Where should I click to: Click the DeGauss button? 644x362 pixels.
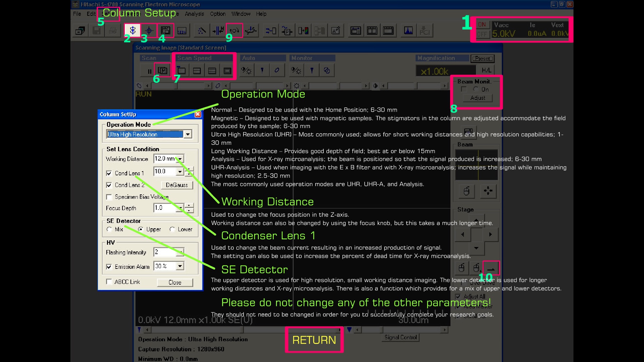[x=177, y=185]
